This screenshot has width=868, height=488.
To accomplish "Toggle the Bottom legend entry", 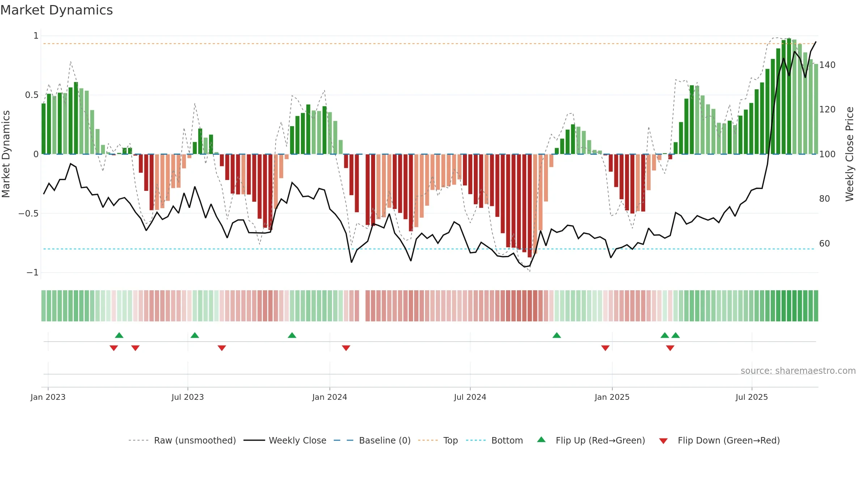I will tap(494, 440).
